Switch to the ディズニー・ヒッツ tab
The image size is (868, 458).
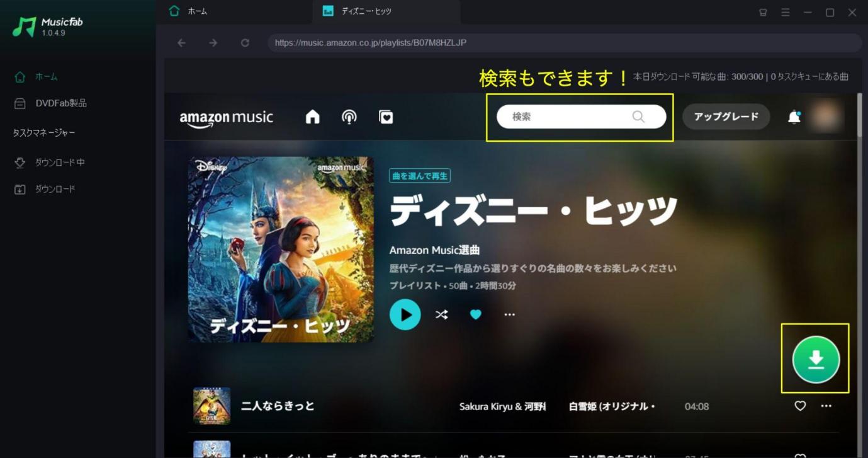[x=386, y=11]
